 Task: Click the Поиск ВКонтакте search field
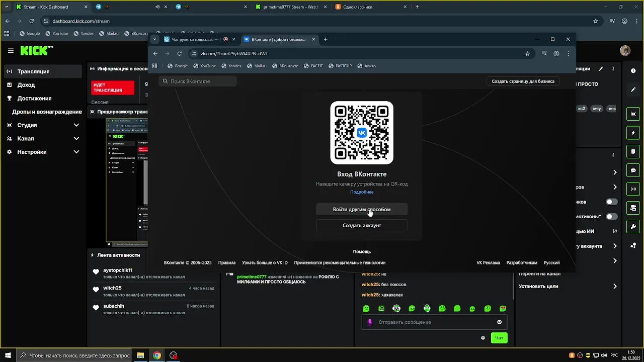pos(198,81)
